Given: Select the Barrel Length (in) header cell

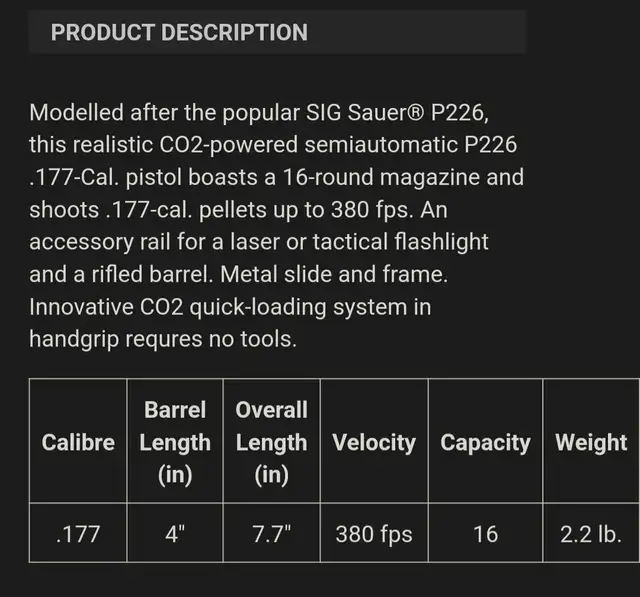Looking at the screenshot, I should click(x=175, y=441).
